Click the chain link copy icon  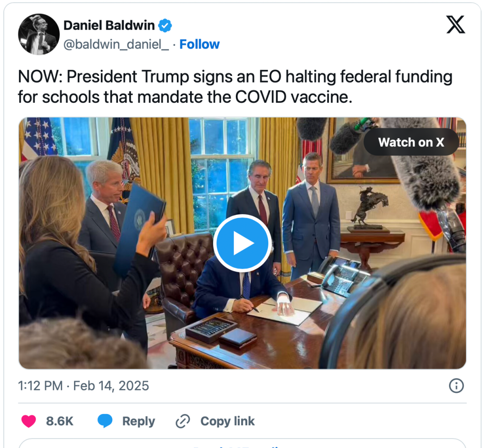[183, 421]
